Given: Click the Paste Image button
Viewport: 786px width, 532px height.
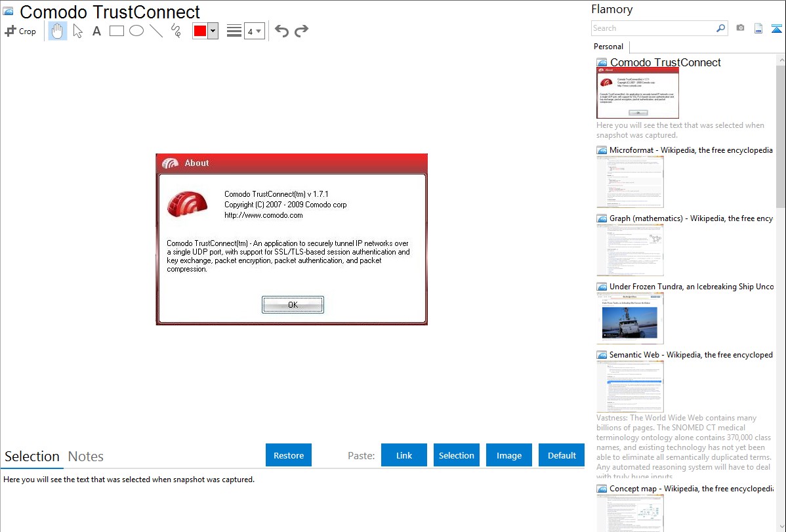Looking at the screenshot, I should click(508, 455).
